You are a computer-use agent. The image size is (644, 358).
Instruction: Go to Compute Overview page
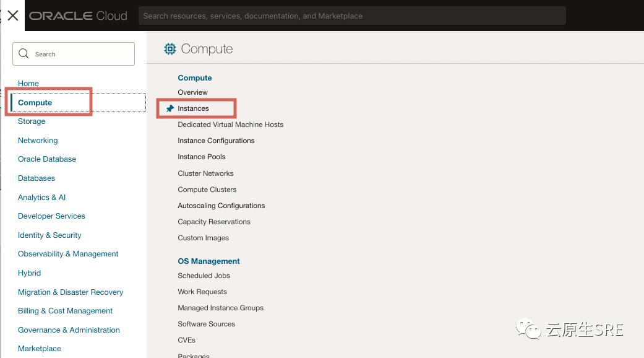pos(192,92)
